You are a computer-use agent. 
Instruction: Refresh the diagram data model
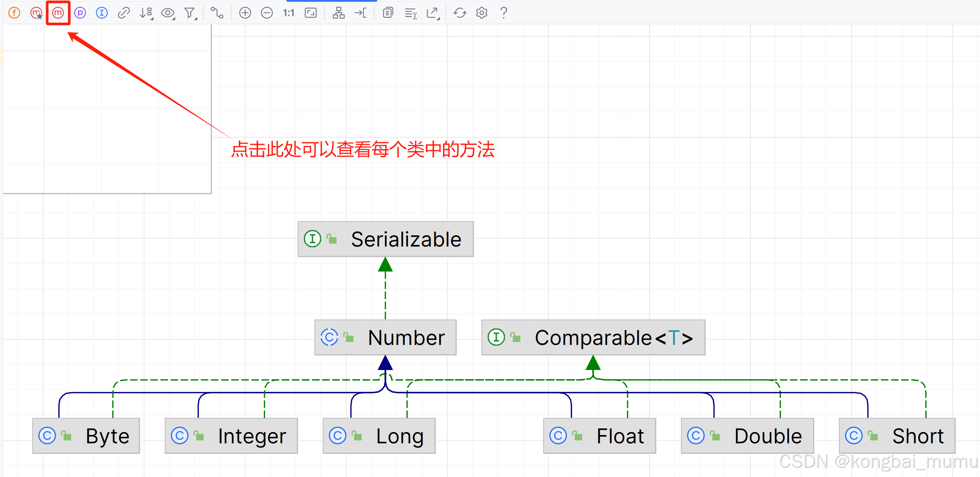click(x=460, y=13)
